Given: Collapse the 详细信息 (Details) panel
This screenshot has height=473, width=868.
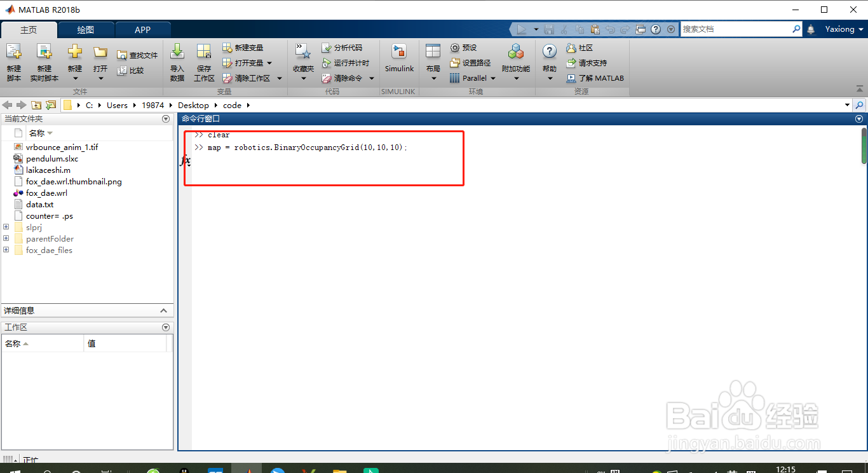Looking at the screenshot, I should [x=163, y=310].
